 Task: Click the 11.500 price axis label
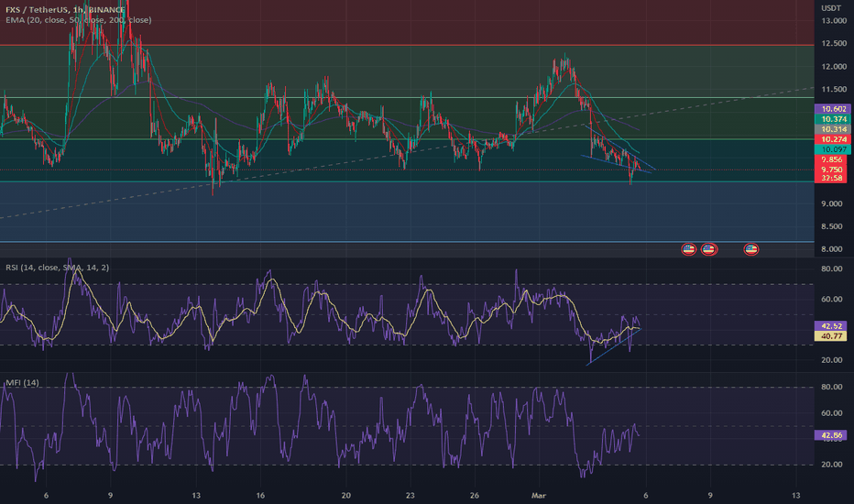tap(835, 90)
